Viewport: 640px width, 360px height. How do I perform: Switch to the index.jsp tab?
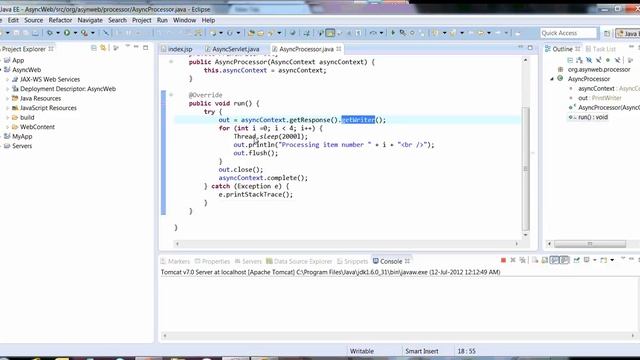coord(177,49)
